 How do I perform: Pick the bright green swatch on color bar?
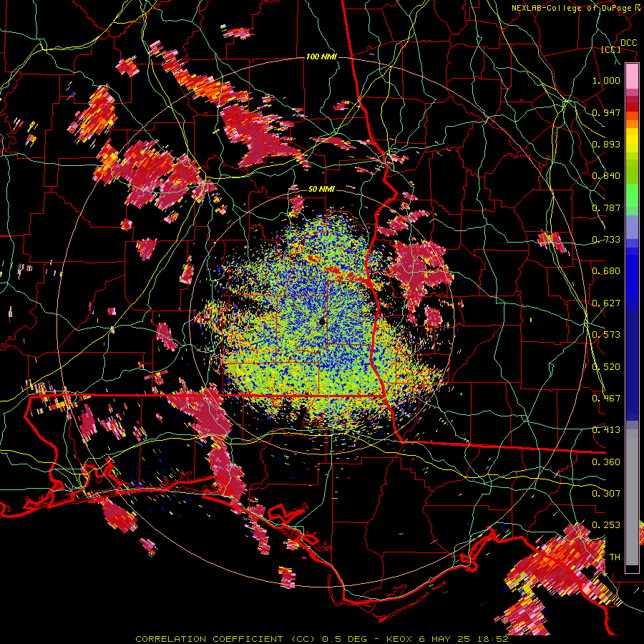[632, 195]
